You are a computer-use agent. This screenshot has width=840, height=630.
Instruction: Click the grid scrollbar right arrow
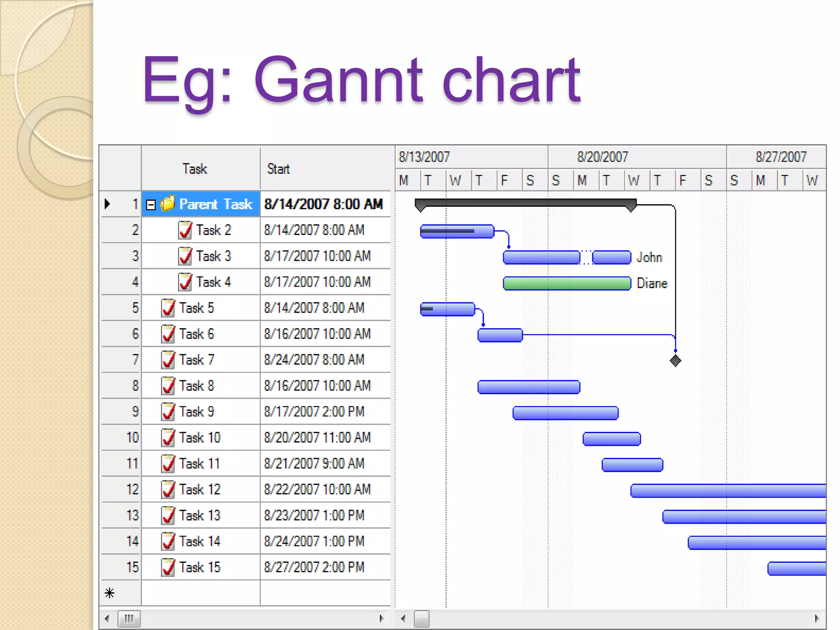click(x=381, y=619)
